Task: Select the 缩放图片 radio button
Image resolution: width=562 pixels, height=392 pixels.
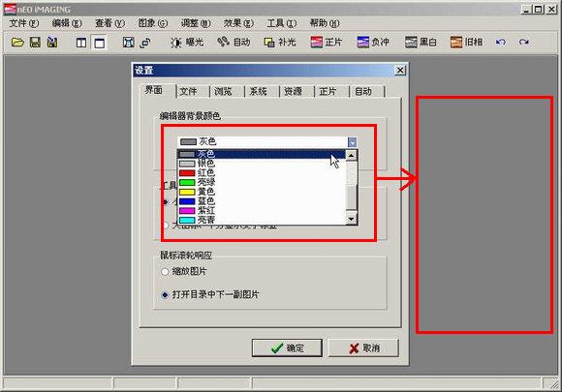Action: click(x=165, y=272)
